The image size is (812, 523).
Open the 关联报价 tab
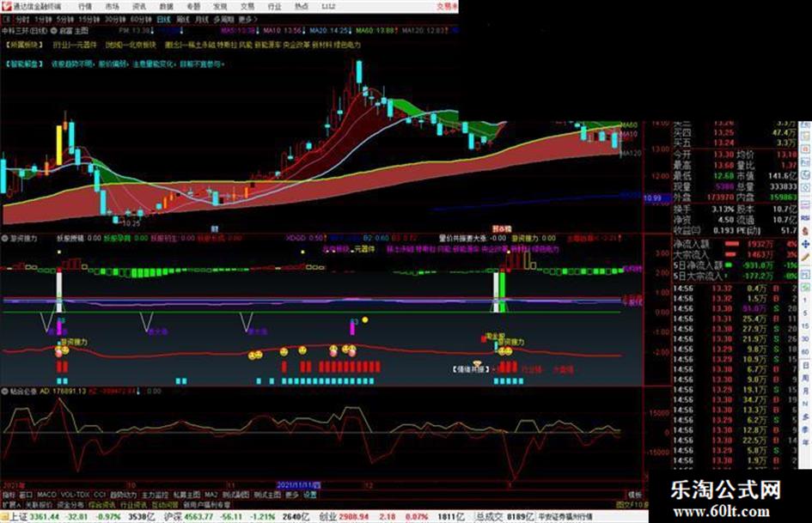39,505
